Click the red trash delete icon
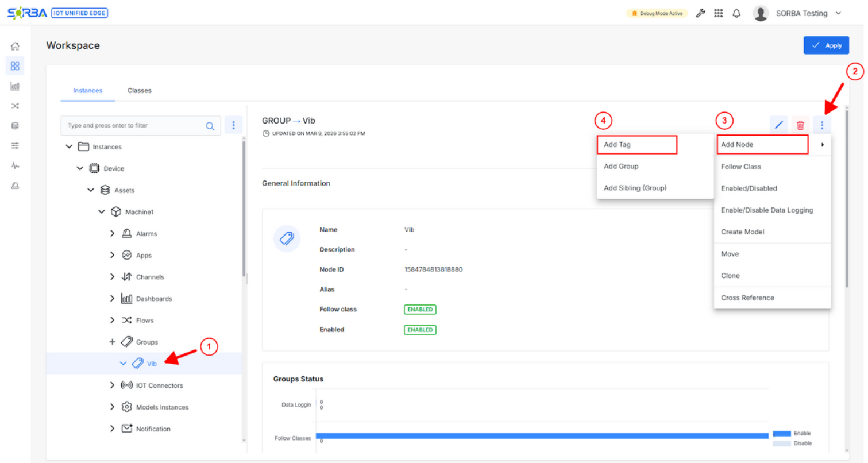Screen dimensions: 868x463 click(800, 125)
